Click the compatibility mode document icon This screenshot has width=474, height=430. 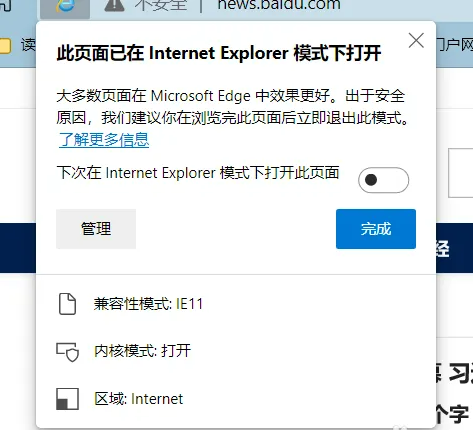[x=67, y=304]
